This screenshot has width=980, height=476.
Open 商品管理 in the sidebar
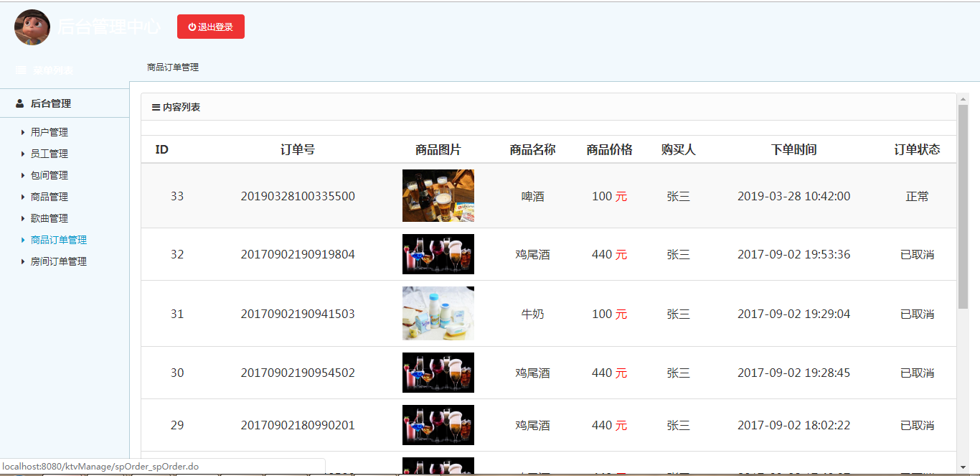click(x=50, y=197)
